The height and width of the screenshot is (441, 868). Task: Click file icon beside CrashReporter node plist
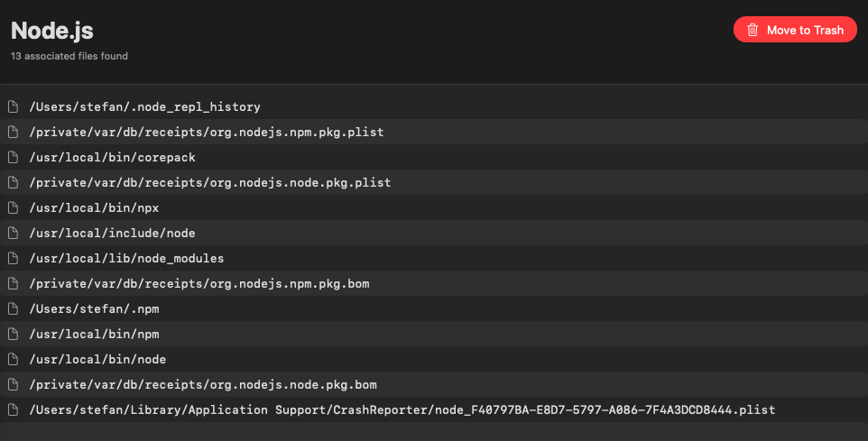[x=13, y=410]
